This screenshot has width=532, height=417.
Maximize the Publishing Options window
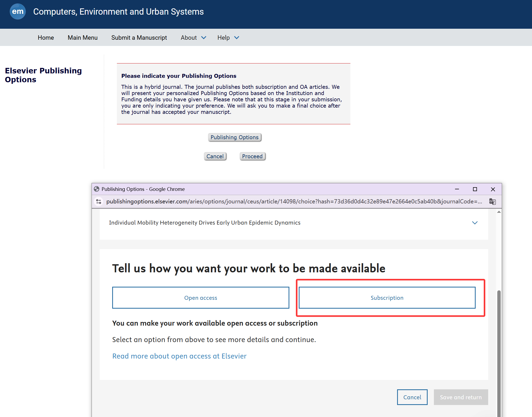point(475,189)
